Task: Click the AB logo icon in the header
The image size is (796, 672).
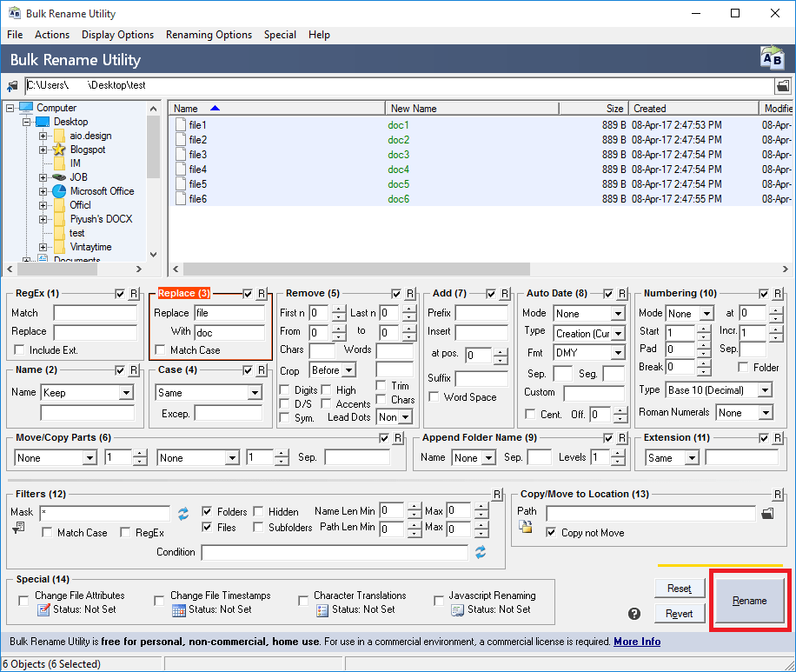Action: pos(773,58)
